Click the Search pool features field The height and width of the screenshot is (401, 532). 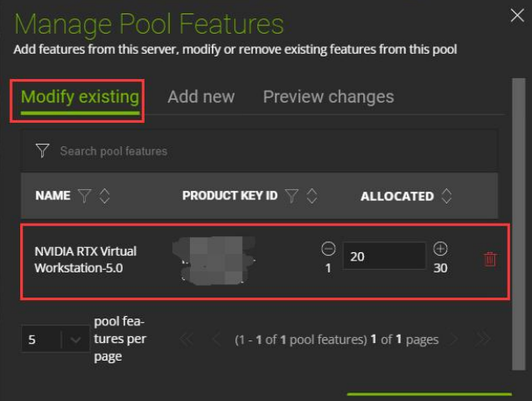click(x=252, y=151)
